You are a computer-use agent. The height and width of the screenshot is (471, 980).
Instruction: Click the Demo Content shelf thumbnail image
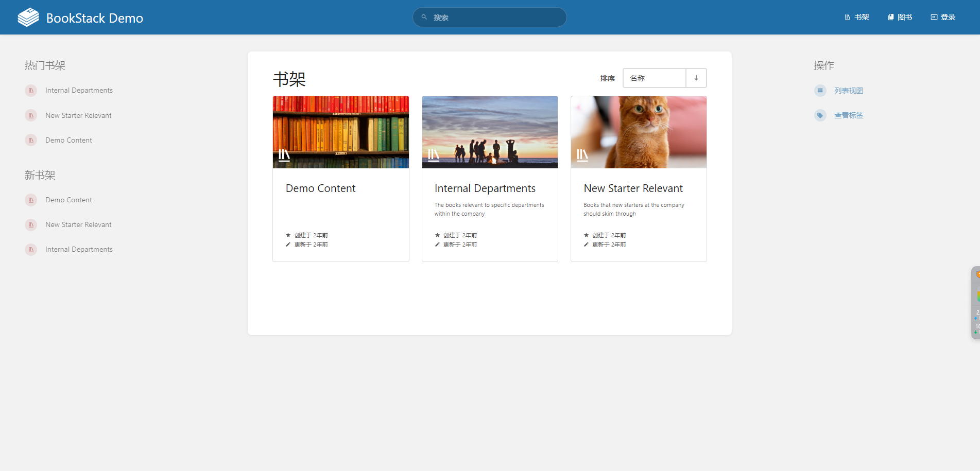(340, 132)
